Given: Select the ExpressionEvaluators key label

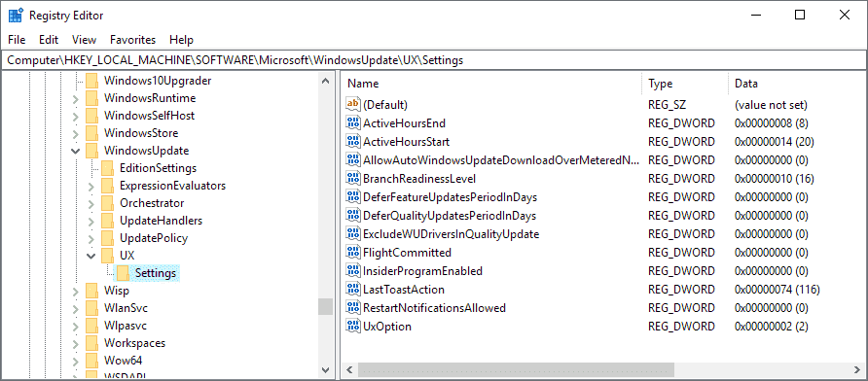Looking at the screenshot, I should 172,186.
